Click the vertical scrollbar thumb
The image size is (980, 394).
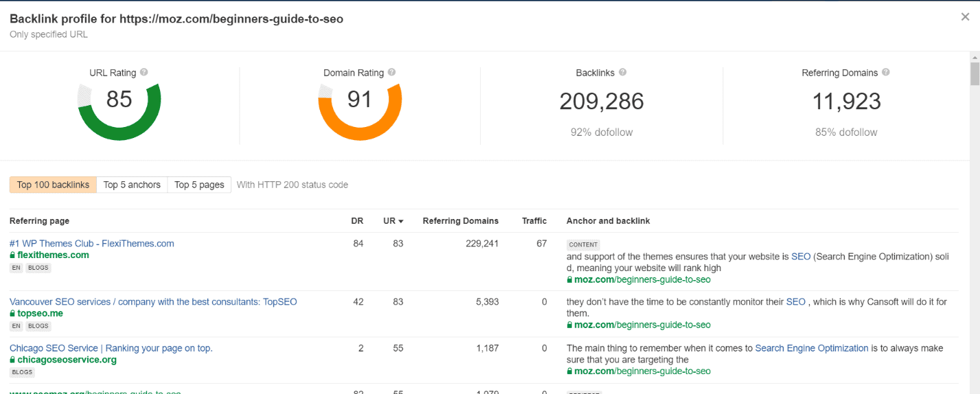pos(975,73)
